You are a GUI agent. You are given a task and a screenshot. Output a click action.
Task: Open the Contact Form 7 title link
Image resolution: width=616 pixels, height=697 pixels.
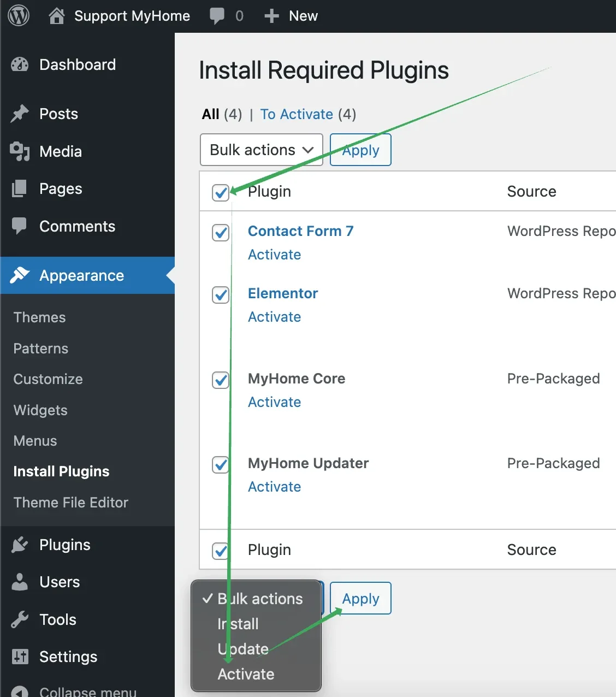300,231
